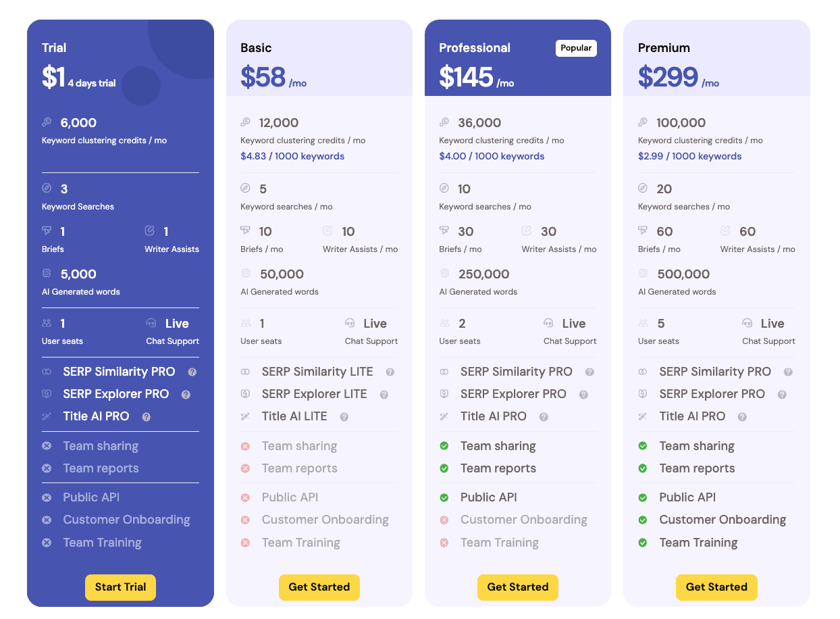The height and width of the screenshot is (619, 840).
Task: Click Writer Assists icon in Trial plan
Action: point(150,231)
